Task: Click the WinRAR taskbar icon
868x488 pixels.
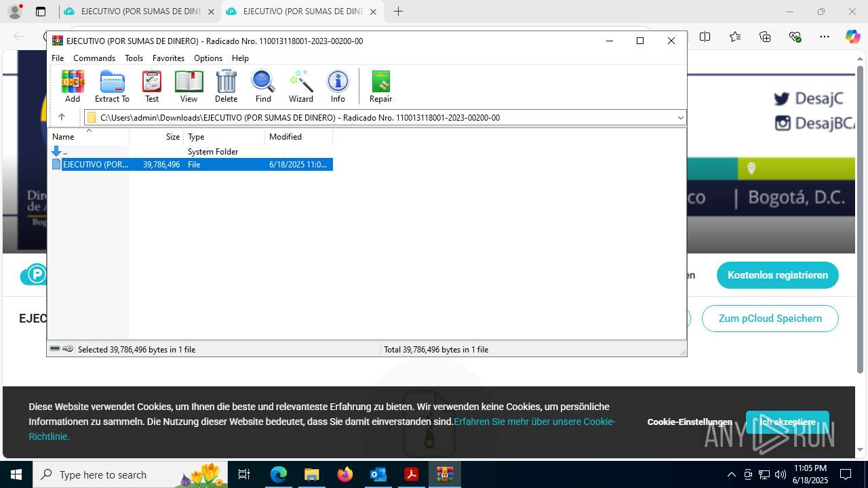Action: (444, 474)
